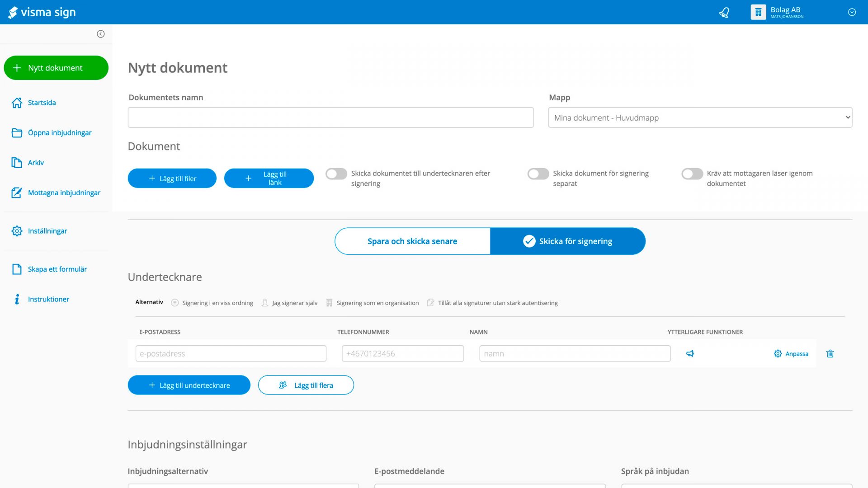Click Lägg till undertecknare button

pyautogui.click(x=189, y=385)
